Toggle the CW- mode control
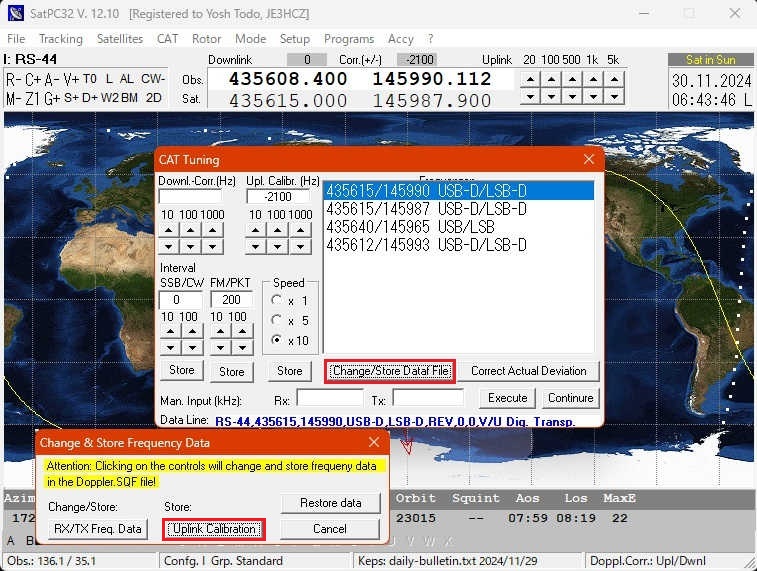Image resolution: width=757 pixels, height=571 pixels. click(153, 79)
